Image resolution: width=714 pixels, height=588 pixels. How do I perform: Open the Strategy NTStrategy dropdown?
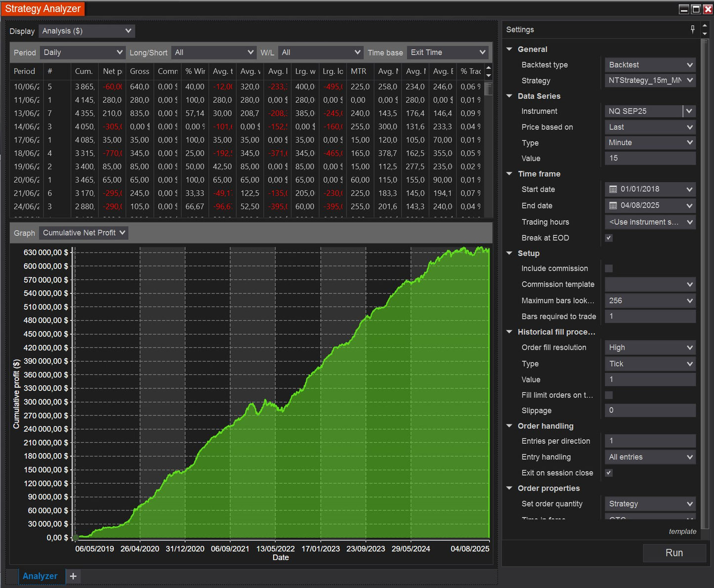click(650, 80)
